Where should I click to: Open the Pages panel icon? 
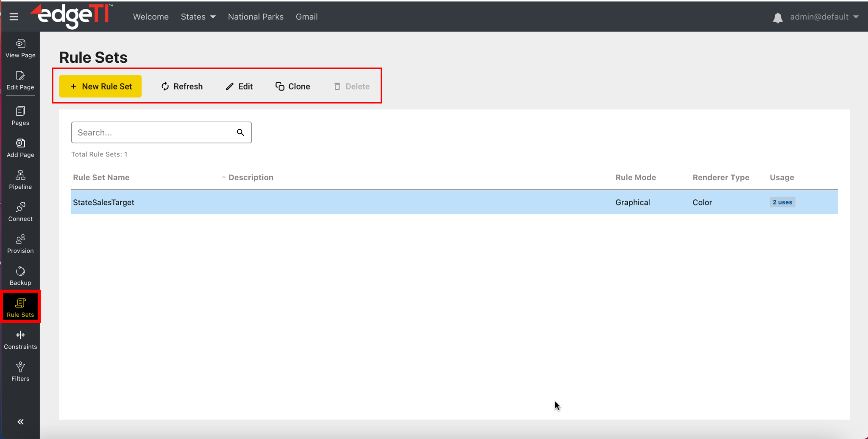tap(20, 112)
